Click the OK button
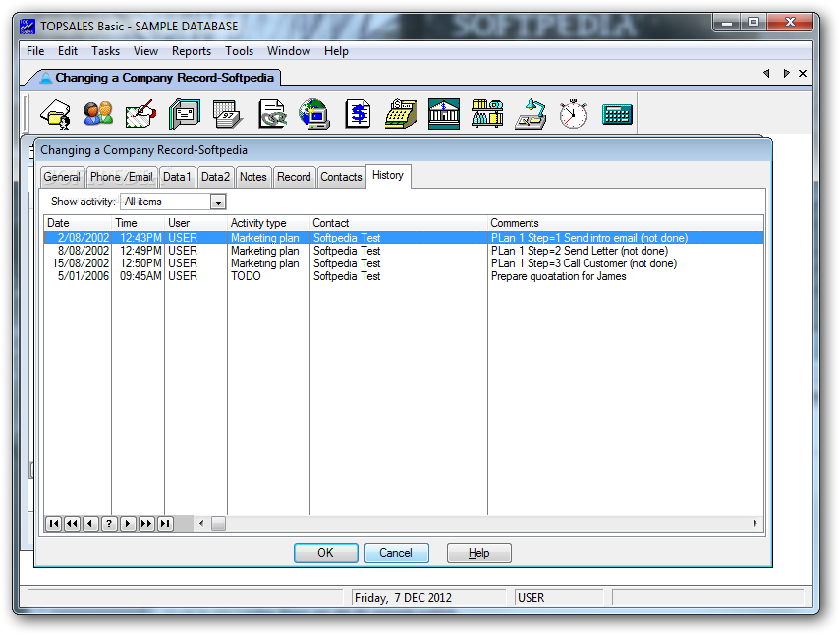 pyautogui.click(x=326, y=553)
